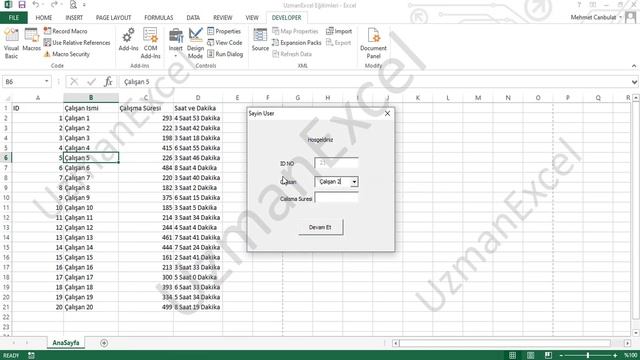Expand the Insert controls menu
The image size is (640, 360).
tap(176, 43)
